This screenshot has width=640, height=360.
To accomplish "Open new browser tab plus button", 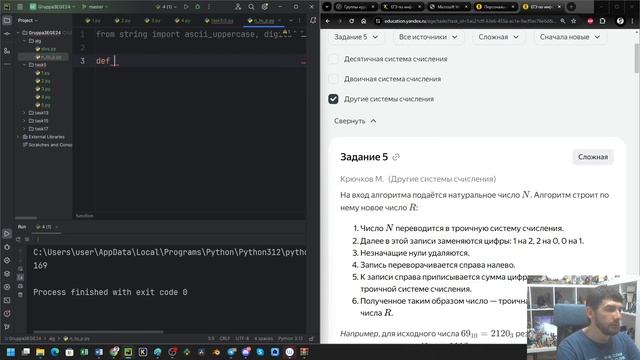I will click(x=571, y=7).
